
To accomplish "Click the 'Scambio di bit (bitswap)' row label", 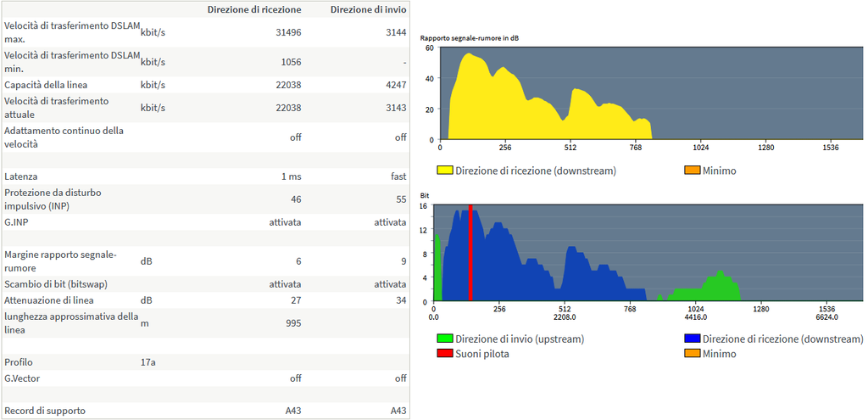I will [58, 284].
